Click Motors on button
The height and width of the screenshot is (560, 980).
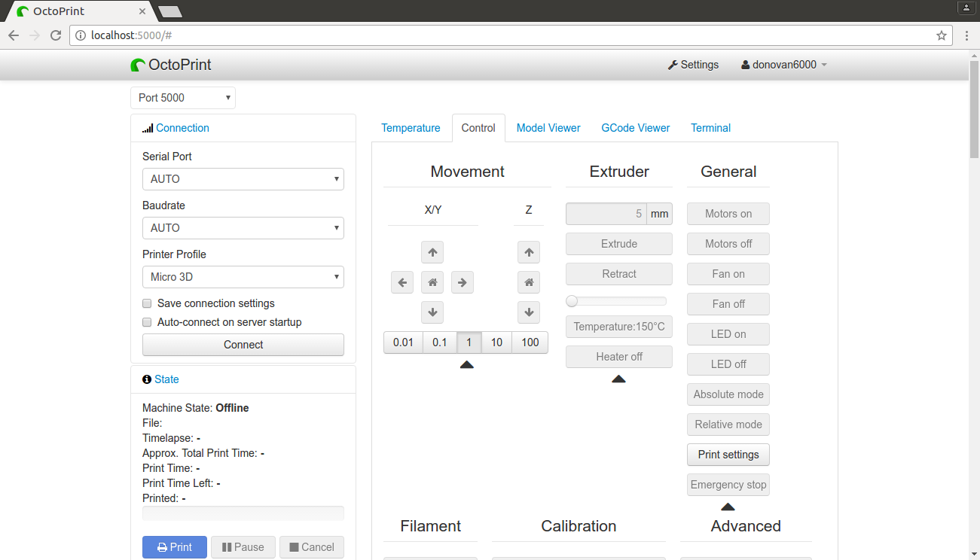coord(728,214)
